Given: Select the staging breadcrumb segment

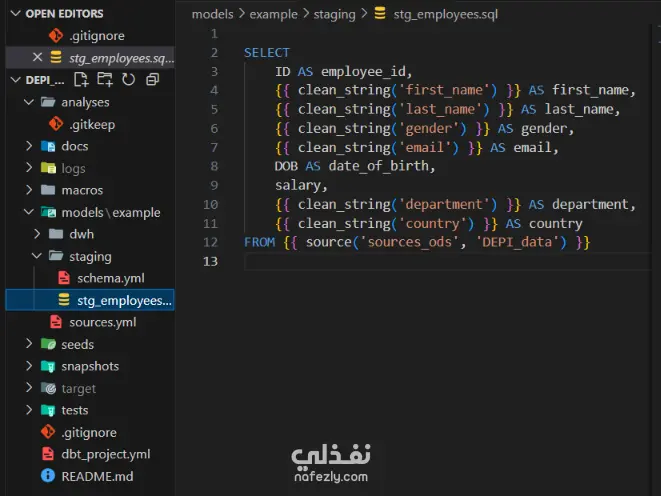Looking at the screenshot, I should [334, 15].
